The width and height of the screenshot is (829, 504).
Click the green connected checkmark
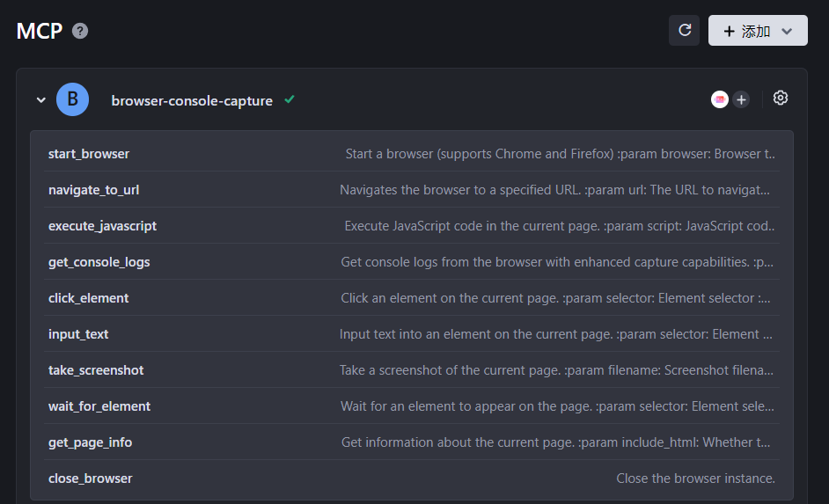(x=290, y=100)
